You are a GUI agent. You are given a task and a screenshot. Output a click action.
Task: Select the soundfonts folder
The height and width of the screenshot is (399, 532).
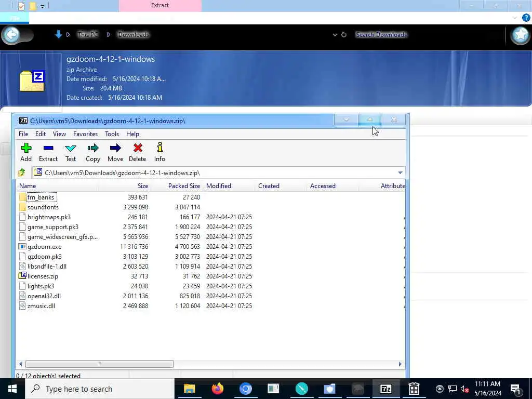click(x=43, y=207)
